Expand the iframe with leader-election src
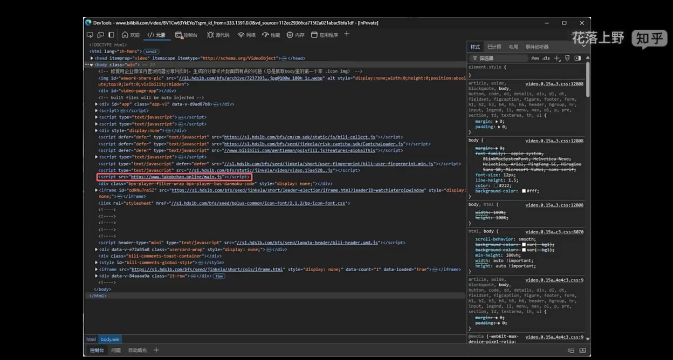This screenshot has height=360, width=673. pyautogui.click(x=96, y=190)
